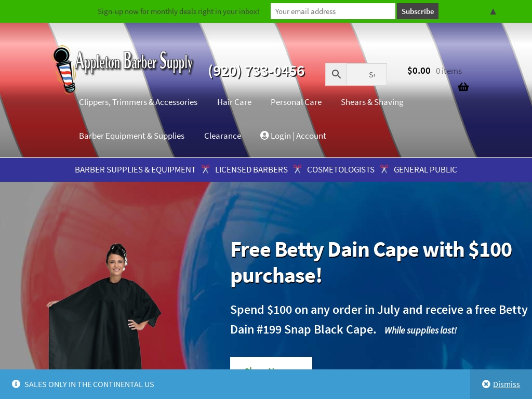Click the scissors icon after Barber Supplies & Equipment

(205, 169)
